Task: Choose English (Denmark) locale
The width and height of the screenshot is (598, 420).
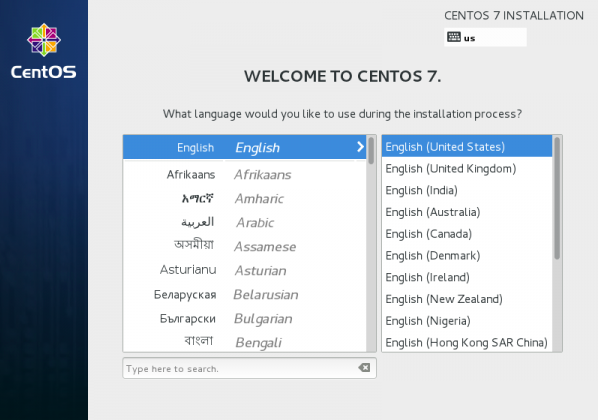Action: coord(467,255)
